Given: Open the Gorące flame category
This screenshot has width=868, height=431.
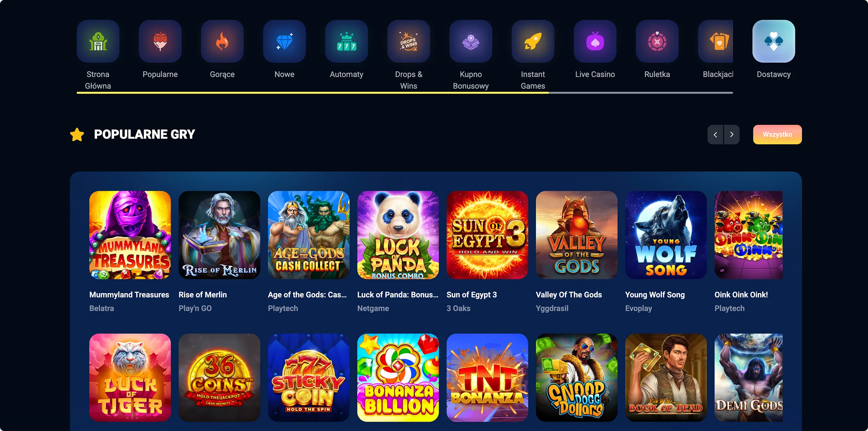Looking at the screenshot, I should 222,41.
